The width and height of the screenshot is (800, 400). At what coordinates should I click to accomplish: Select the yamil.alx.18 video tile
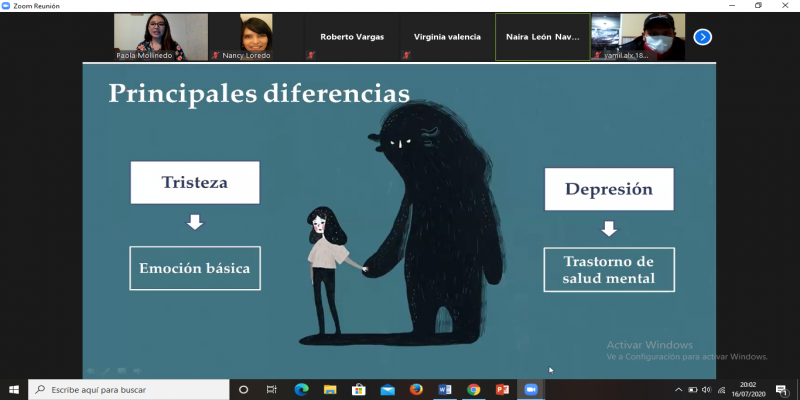pyautogui.click(x=638, y=37)
